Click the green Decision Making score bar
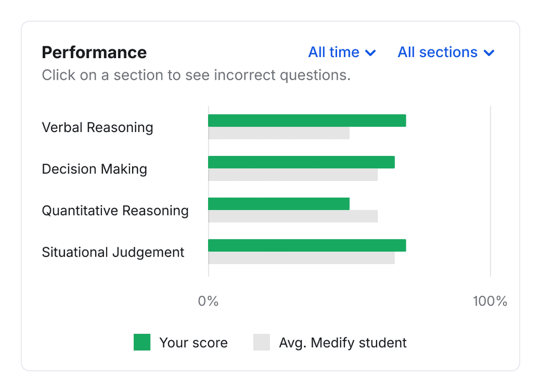Screen dimensions: 541x392 click(x=301, y=162)
